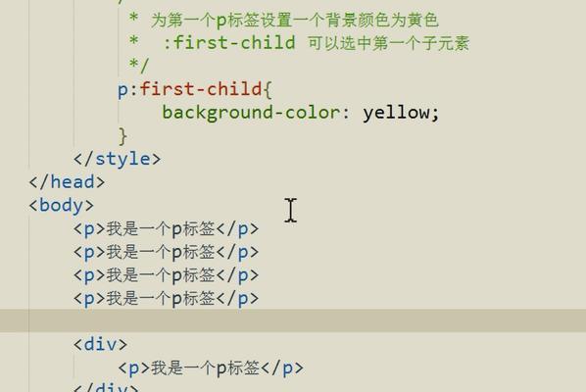Click the </head> closing tag
This screenshot has height=392, width=586.
pos(67,182)
